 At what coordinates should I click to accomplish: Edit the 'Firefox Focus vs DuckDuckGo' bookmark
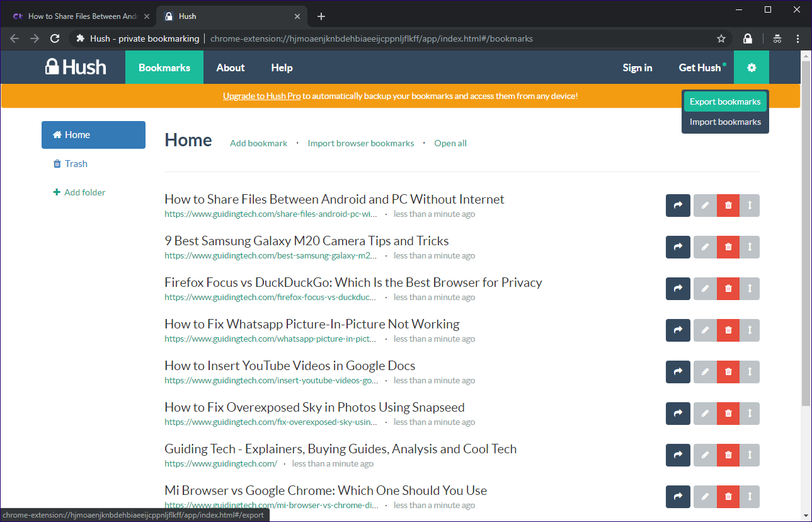coord(705,289)
